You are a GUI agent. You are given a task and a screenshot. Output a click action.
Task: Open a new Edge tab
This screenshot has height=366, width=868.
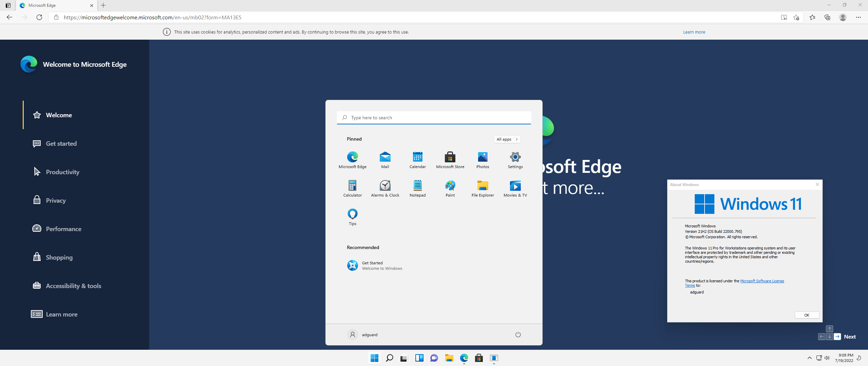(x=103, y=5)
